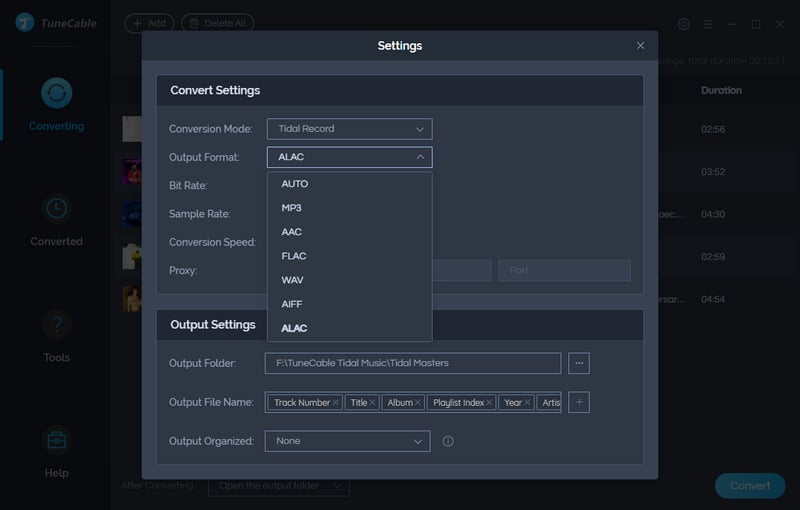Remove the Album filename tag
The width and height of the screenshot is (800, 510).
point(417,402)
